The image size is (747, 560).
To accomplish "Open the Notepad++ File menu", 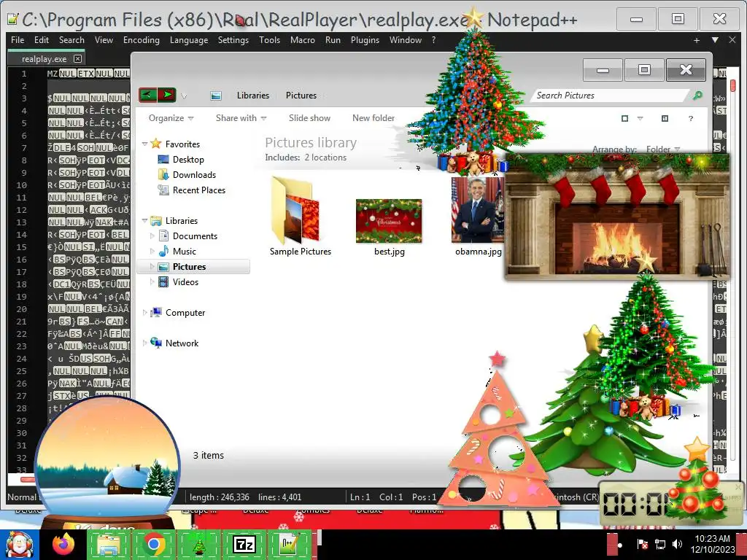I will [18, 40].
